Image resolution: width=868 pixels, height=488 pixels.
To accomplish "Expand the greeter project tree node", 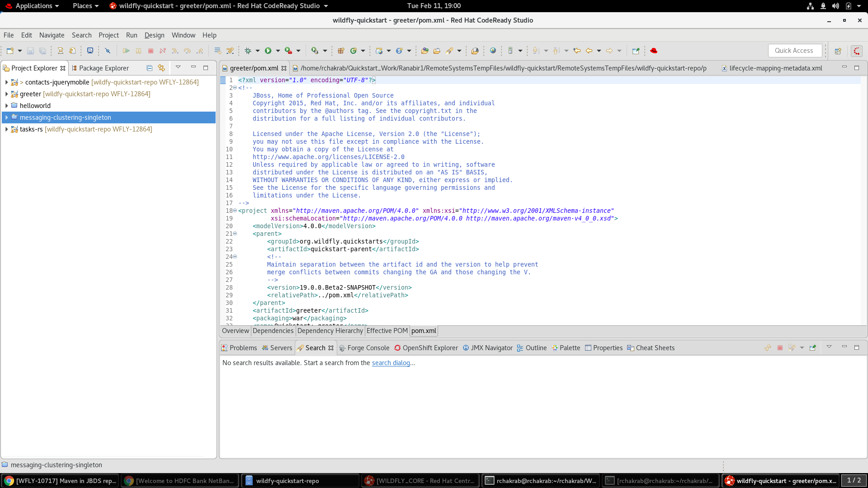I will point(6,94).
